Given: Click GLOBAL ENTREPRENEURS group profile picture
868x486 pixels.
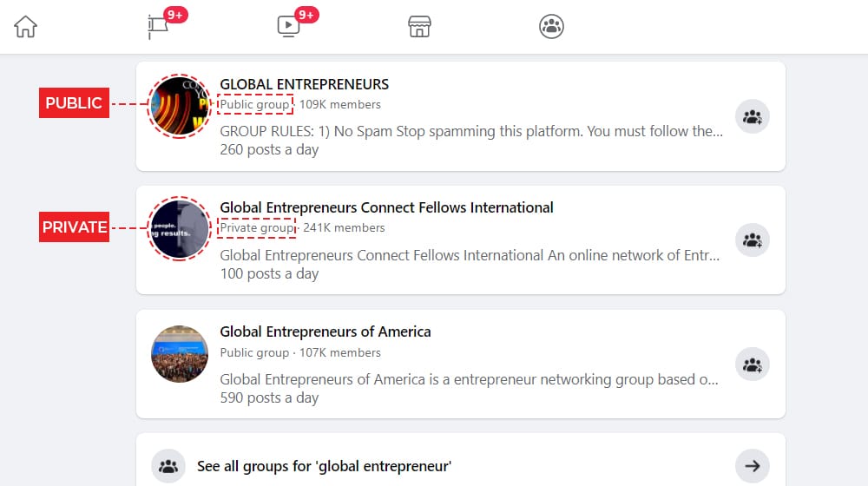Looking at the screenshot, I should 180,106.
